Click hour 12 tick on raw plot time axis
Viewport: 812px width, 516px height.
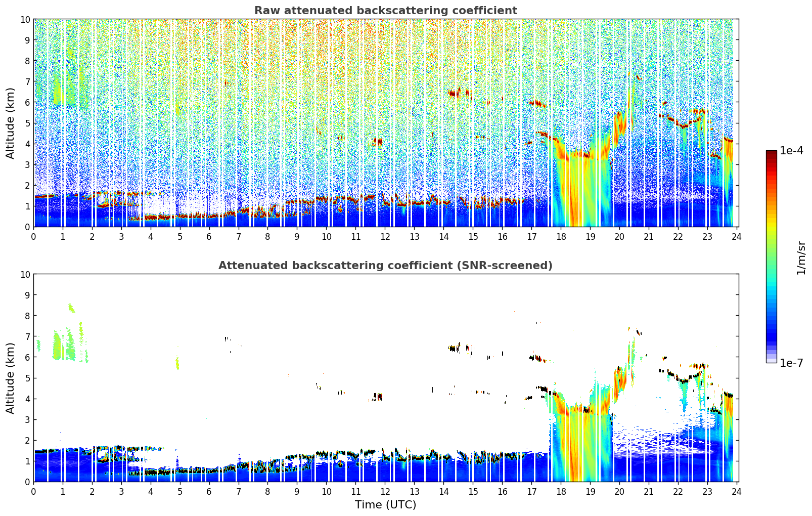(x=385, y=236)
